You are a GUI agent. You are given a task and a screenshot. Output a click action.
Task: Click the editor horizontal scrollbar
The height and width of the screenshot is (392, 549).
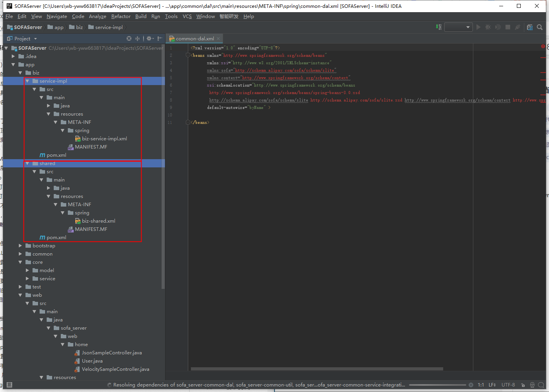[317, 369]
